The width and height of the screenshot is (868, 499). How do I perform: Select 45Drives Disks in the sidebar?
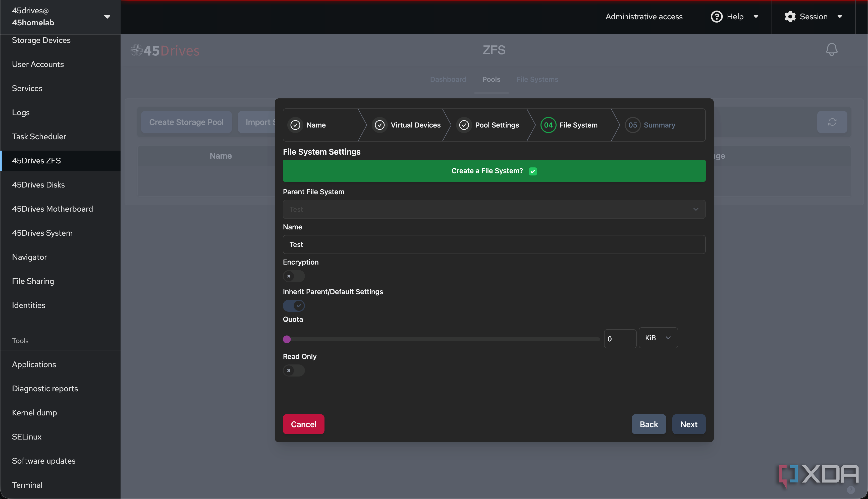point(38,185)
